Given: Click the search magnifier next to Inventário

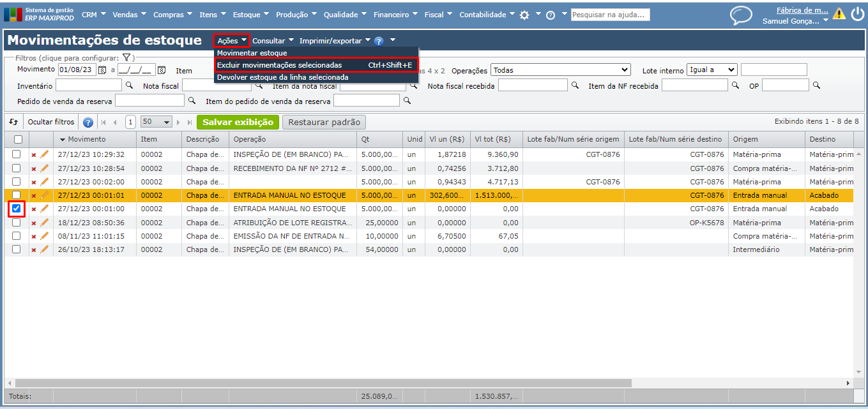Looking at the screenshot, I should [x=129, y=85].
